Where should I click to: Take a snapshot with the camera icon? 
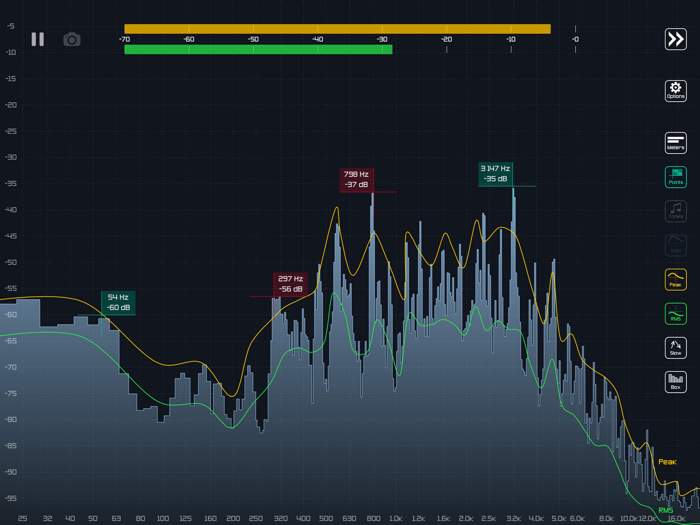pyautogui.click(x=72, y=39)
